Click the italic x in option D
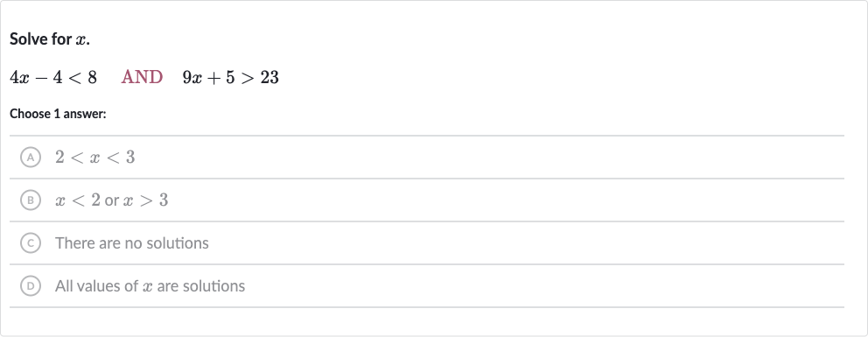Viewport: 868px width, 337px height. click(x=147, y=287)
